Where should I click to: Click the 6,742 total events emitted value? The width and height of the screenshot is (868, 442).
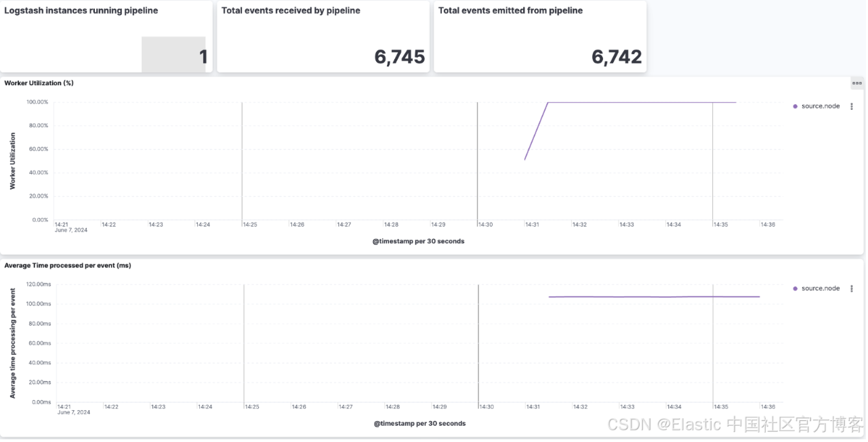click(x=617, y=58)
